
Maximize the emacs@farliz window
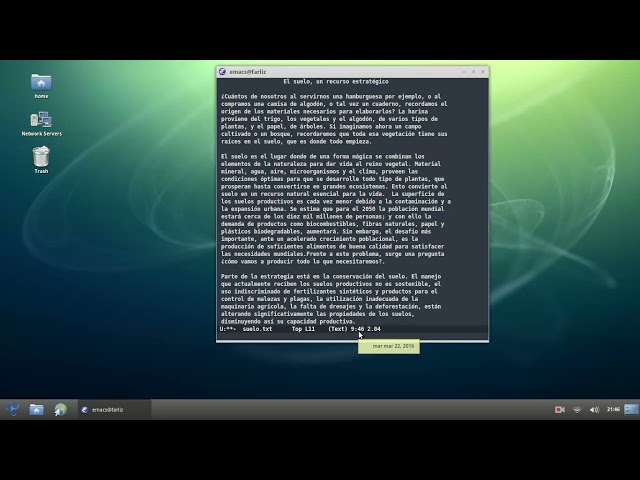[473, 72]
